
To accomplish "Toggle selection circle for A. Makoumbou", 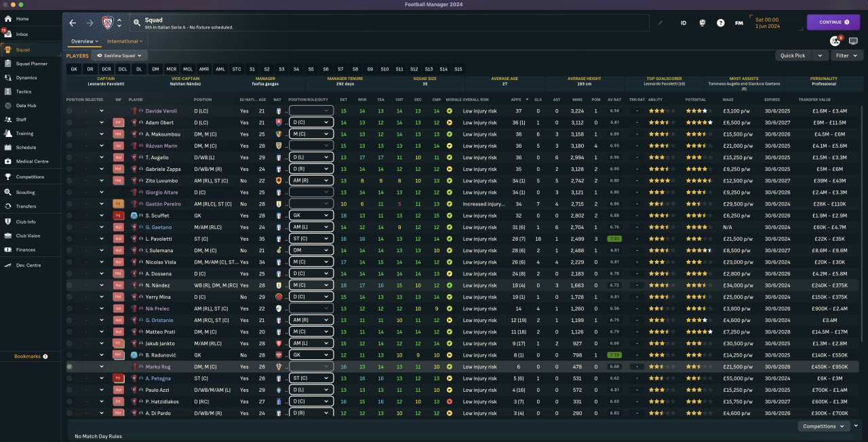I will point(69,134).
